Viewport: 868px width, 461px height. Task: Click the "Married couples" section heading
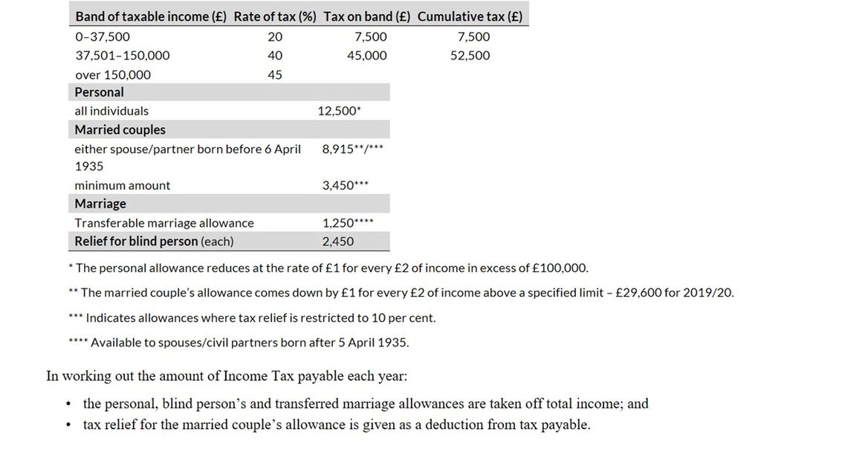coord(120,129)
